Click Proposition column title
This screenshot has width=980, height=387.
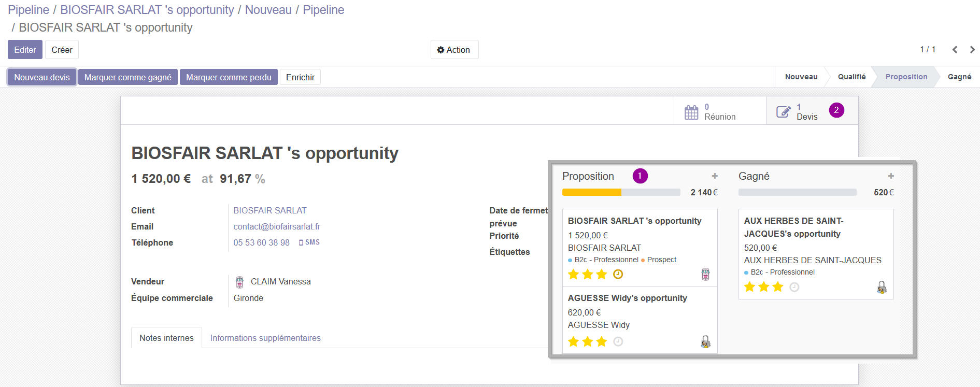tap(588, 176)
